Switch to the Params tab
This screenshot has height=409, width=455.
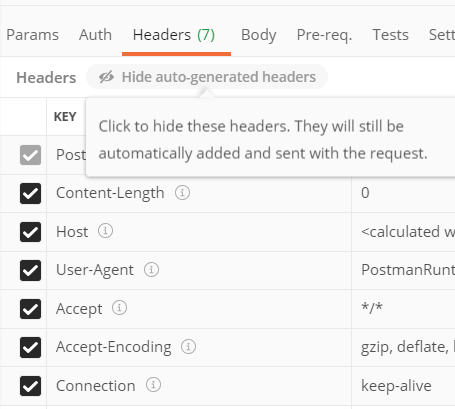(x=32, y=35)
